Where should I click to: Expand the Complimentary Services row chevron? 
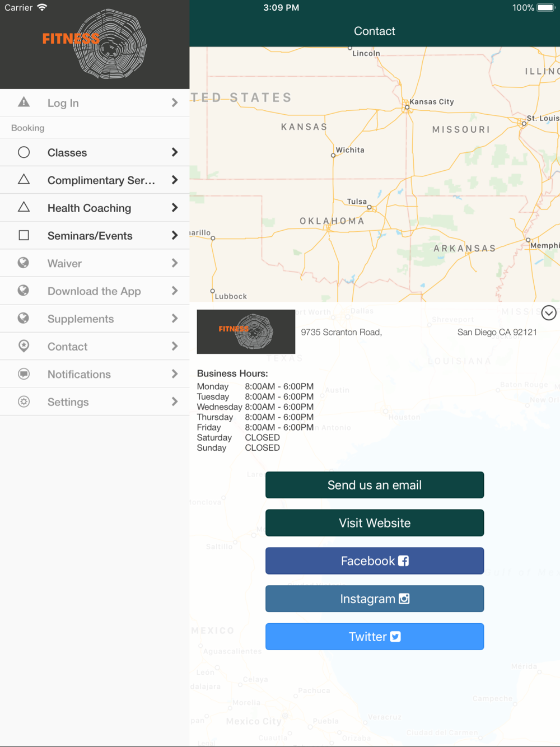click(x=175, y=180)
